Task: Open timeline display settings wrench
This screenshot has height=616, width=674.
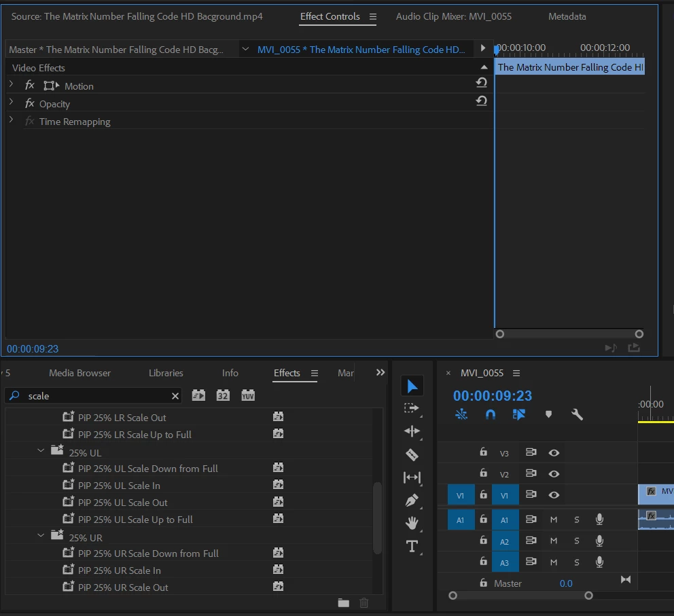Action: click(577, 414)
